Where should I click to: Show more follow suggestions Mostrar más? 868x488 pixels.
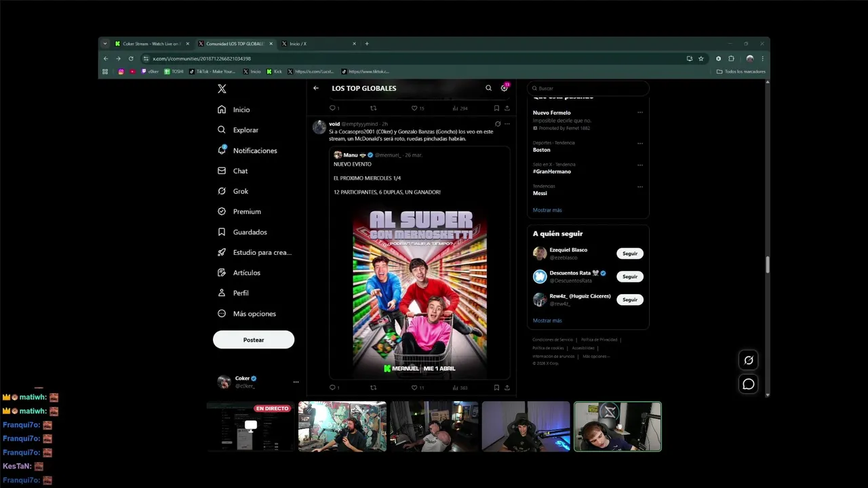point(547,321)
